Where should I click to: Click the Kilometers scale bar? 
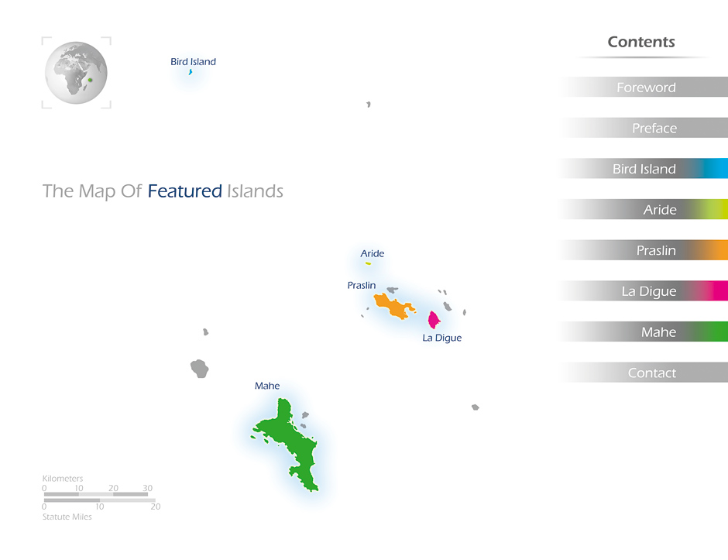tap(96, 493)
